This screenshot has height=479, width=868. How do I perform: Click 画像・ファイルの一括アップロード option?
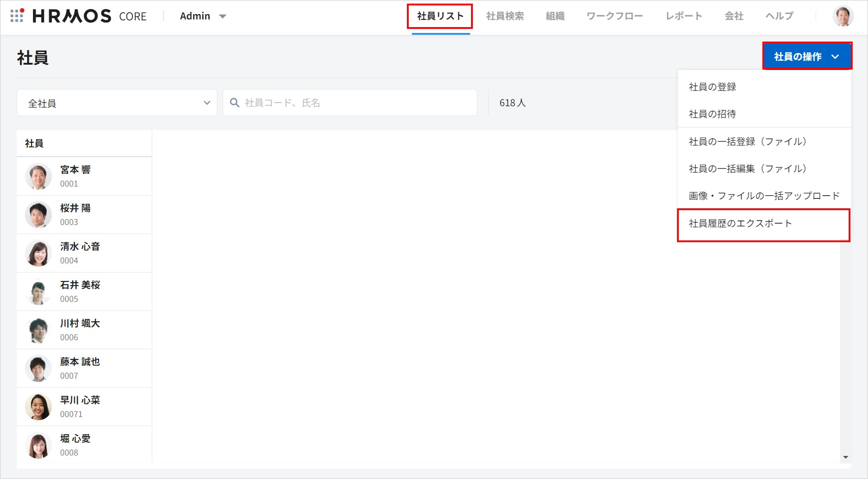click(x=764, y=196)
